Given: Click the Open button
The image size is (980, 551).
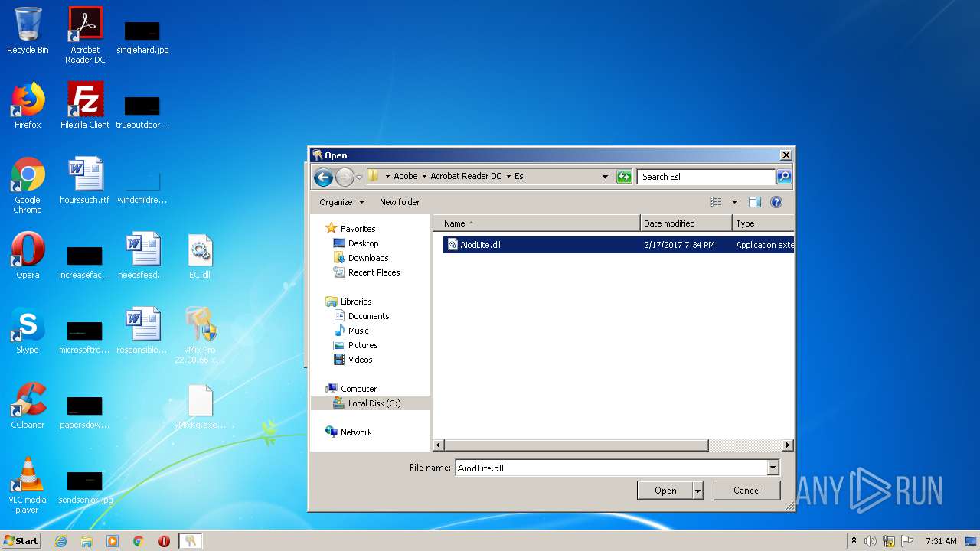Looking at the screenshot, I should (665, 491).
